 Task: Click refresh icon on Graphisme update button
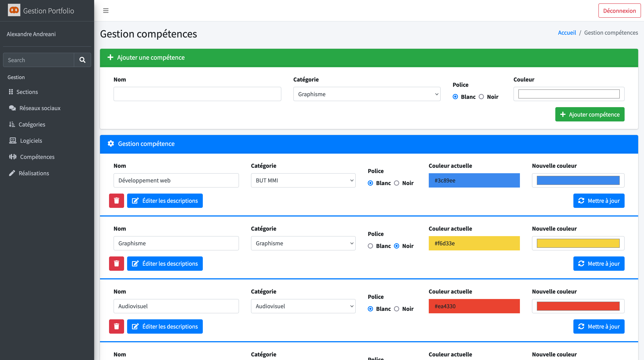pyautogui.click(x=581, y=263)
